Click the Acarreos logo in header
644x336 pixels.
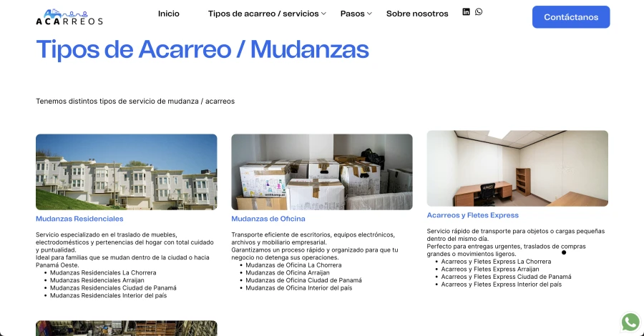(69, 16)
